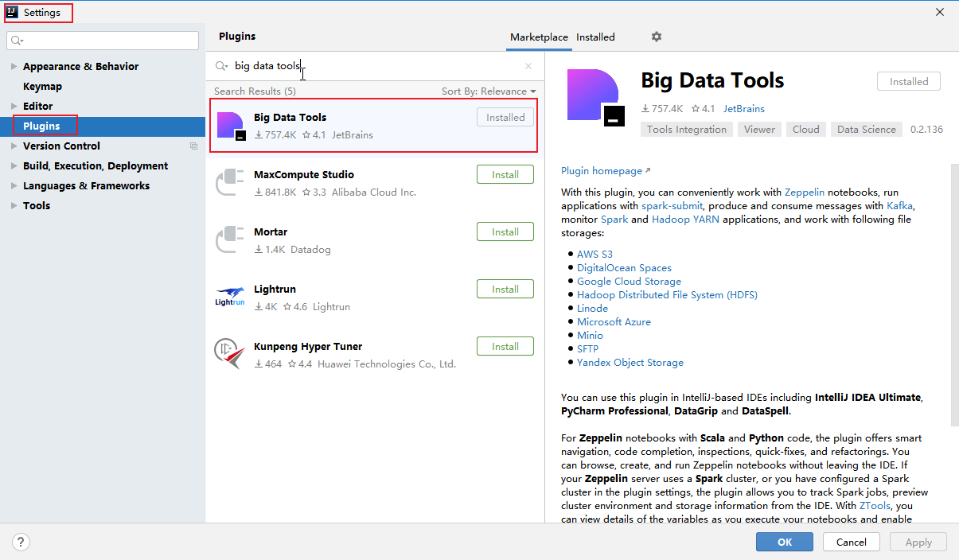Click the Lightrun plugin logo

pos(230,297)
